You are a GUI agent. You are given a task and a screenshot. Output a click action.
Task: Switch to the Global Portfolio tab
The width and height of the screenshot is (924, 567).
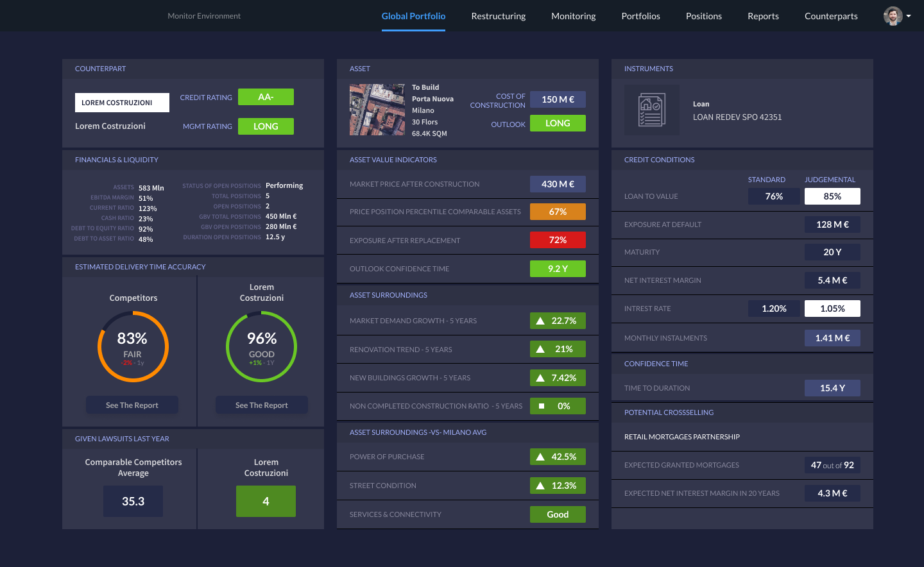tap(413, 16)
